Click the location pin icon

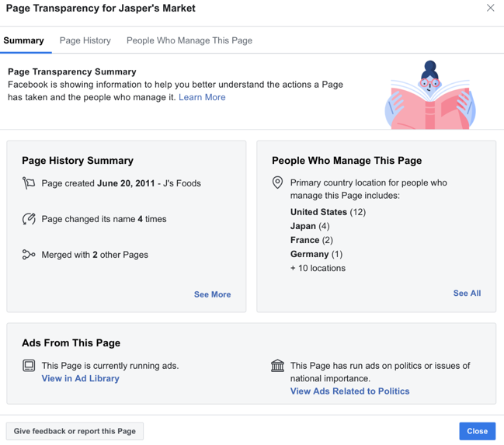tap(278, 183)
